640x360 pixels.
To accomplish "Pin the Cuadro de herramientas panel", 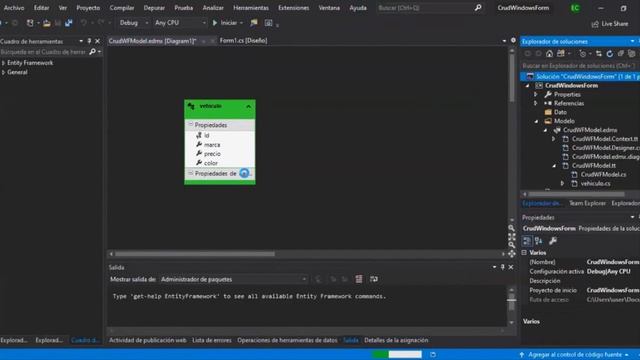I will pos(89,41).
